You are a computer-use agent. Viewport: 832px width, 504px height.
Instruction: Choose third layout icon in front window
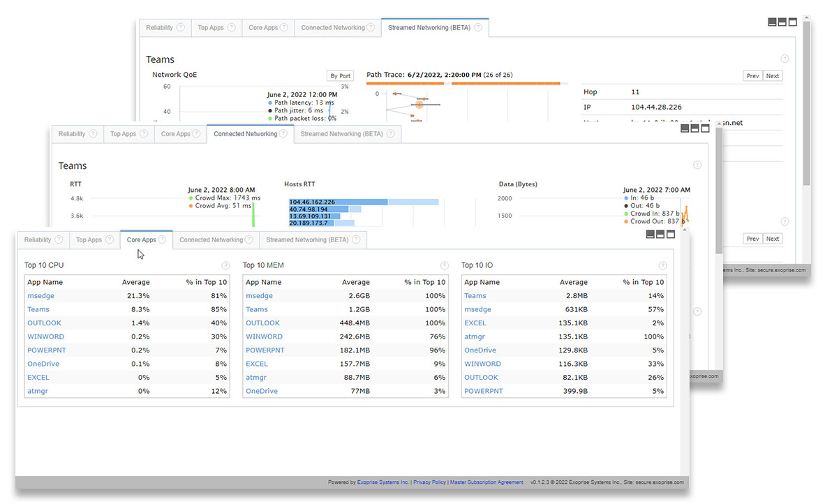[x=671, y=234]
